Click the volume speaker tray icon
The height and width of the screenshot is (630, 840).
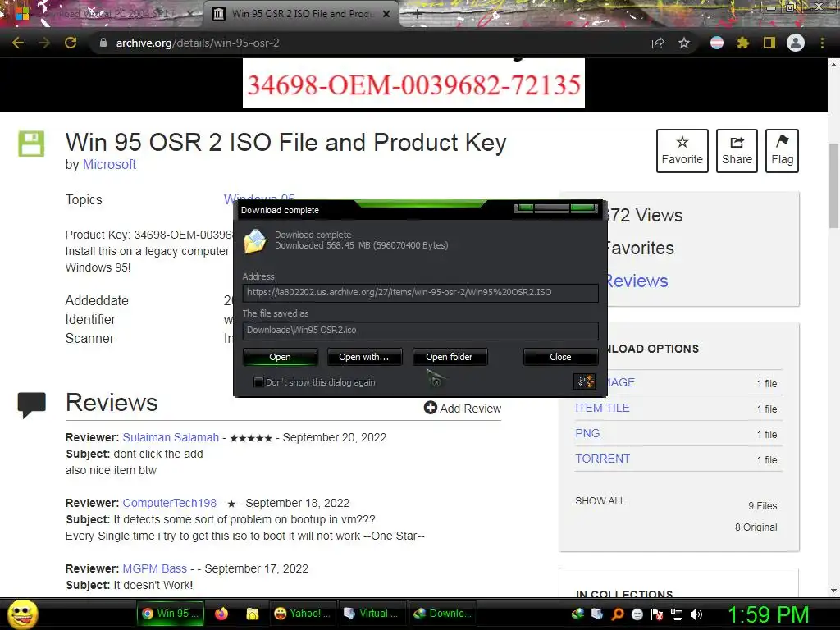click(696, 614)
